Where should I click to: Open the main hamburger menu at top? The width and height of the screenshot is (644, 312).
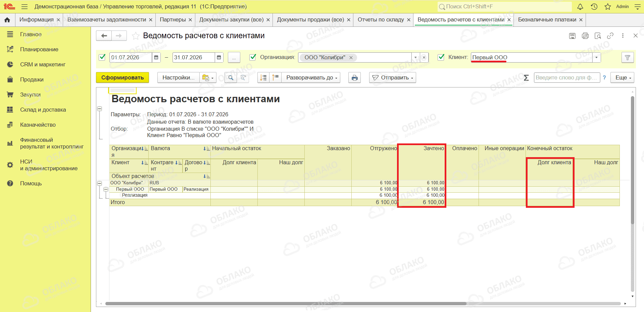pos(24,7)
